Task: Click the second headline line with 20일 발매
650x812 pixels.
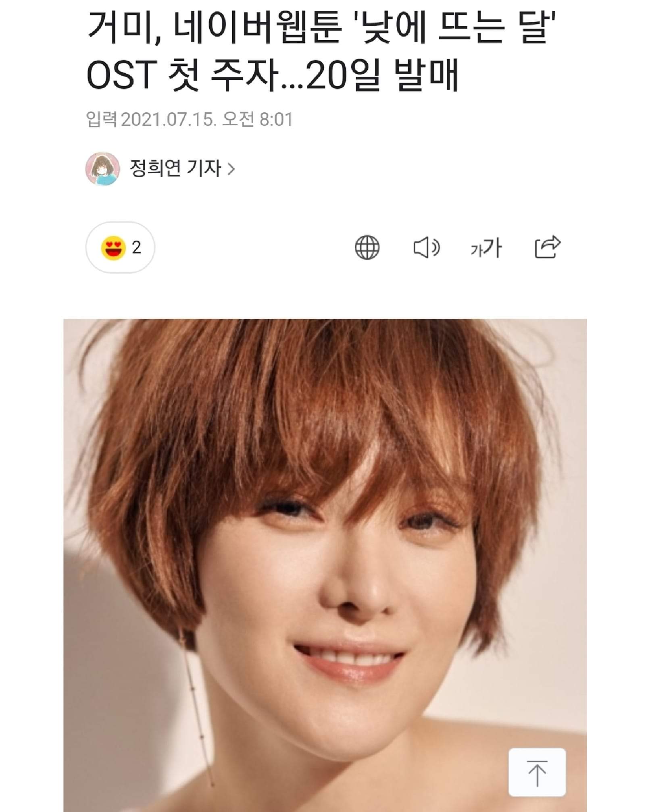Action: tap(273, 75)
